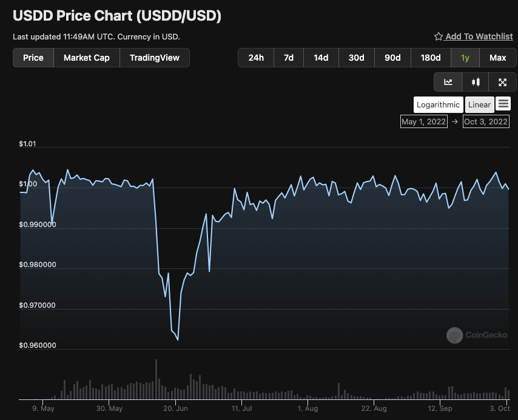Click the 30. May date label

pyautogui.click(x=109, y=408)
